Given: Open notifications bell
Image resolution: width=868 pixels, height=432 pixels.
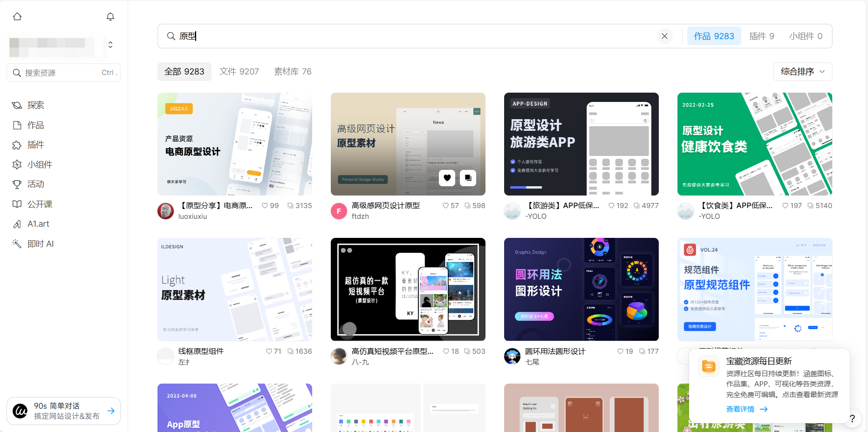Looking at the screenshot, I should 110,17.
